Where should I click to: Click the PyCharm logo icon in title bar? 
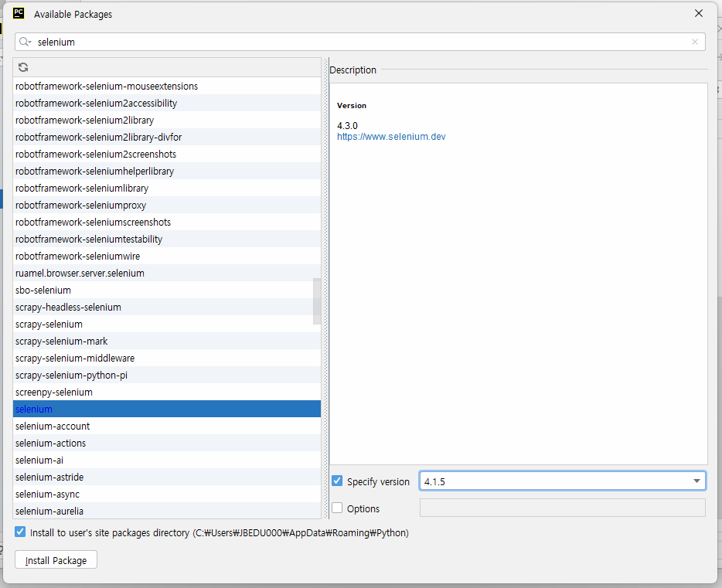19,13
